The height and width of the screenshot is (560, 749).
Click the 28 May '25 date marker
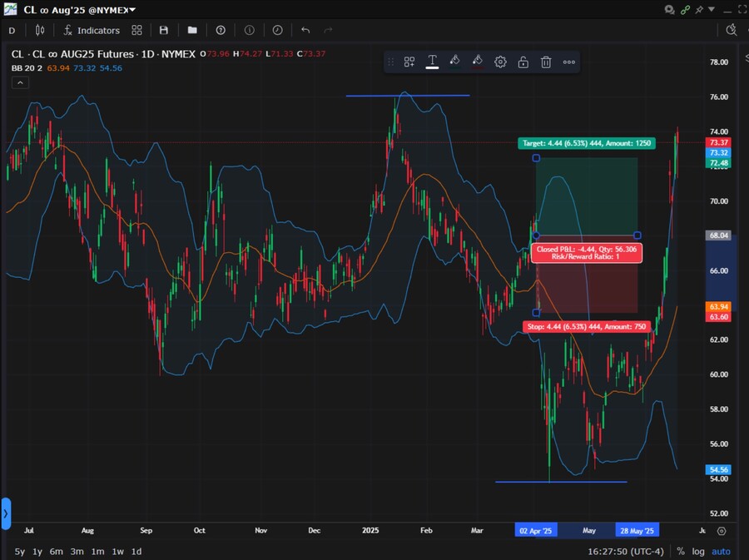tap(637, 530)
